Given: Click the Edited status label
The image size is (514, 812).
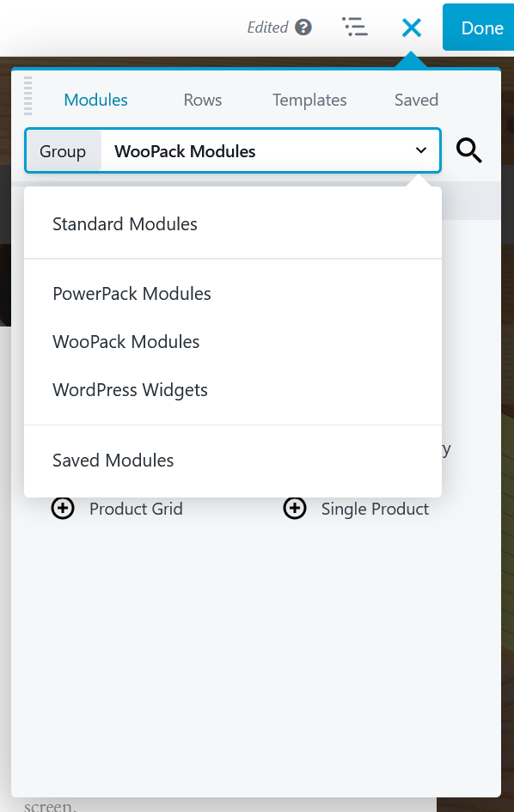Looking at the screenshot, I should (267, 27).
